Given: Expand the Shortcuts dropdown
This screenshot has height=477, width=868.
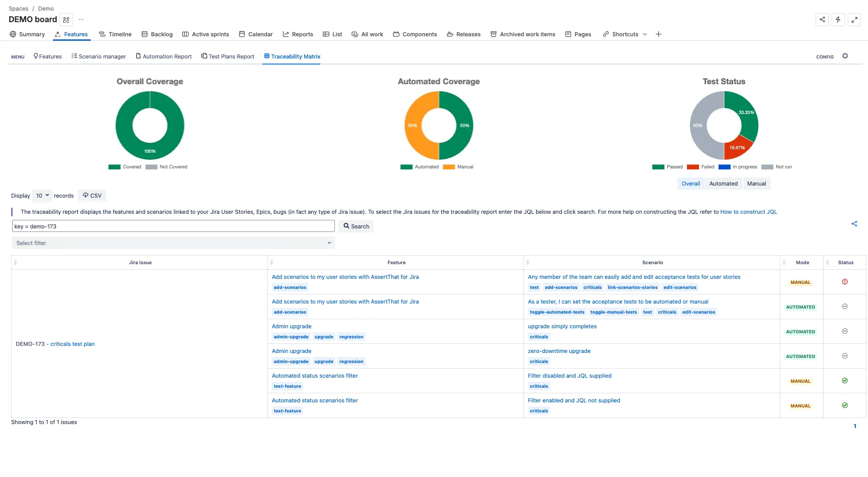Looking at the screenshot, I should point(625,34).
